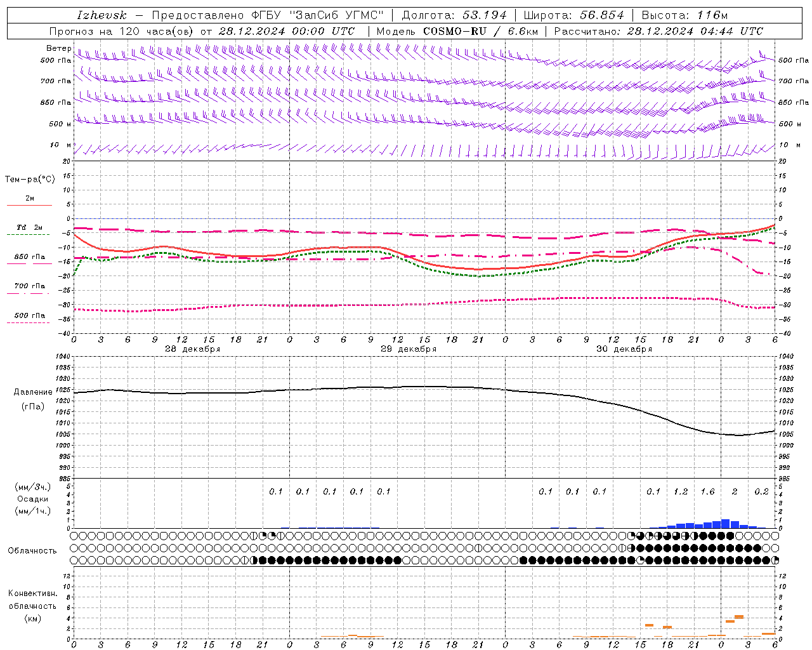Click the Конвективн. panel label
The image size is (812, 650).
32,594
